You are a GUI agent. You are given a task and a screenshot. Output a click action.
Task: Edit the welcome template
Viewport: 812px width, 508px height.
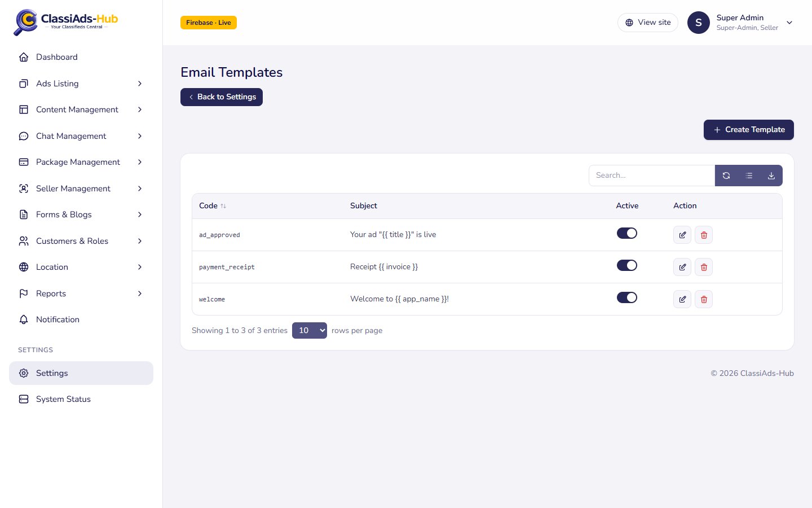pos(682,299)
